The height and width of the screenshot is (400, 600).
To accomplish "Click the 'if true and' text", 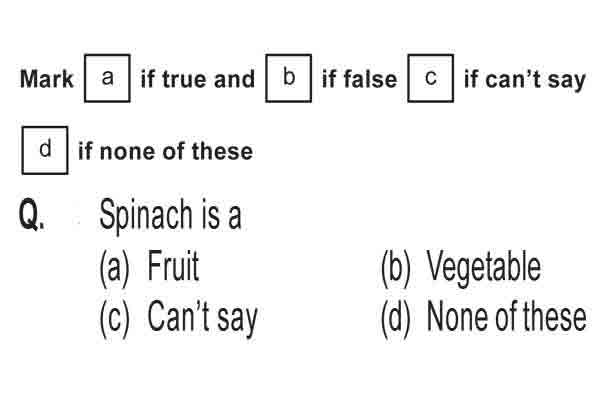I will (197, 80).
